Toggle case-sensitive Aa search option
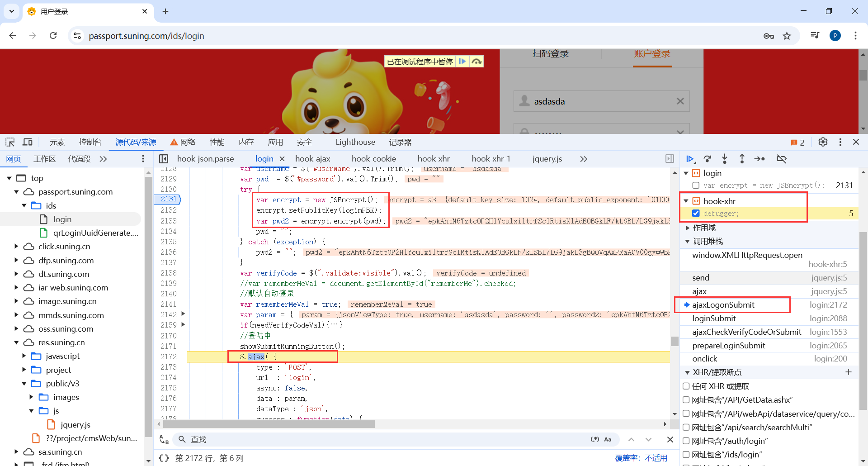The image size is (868, 466). click(608, 439)
